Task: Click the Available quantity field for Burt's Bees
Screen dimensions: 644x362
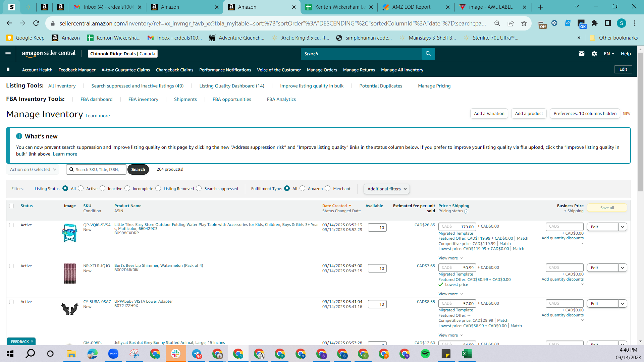Action: pyautogui.click(x=377, y=268)
